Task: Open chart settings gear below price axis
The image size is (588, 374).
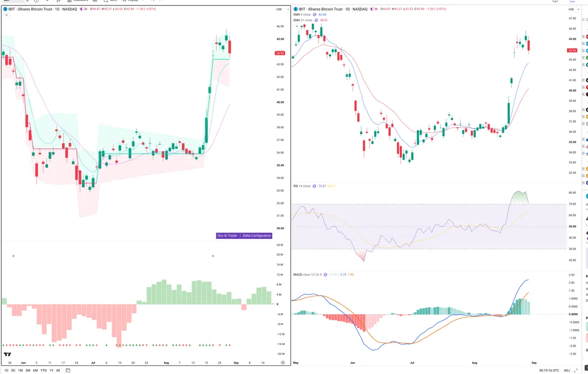Action: coord(283,362)
